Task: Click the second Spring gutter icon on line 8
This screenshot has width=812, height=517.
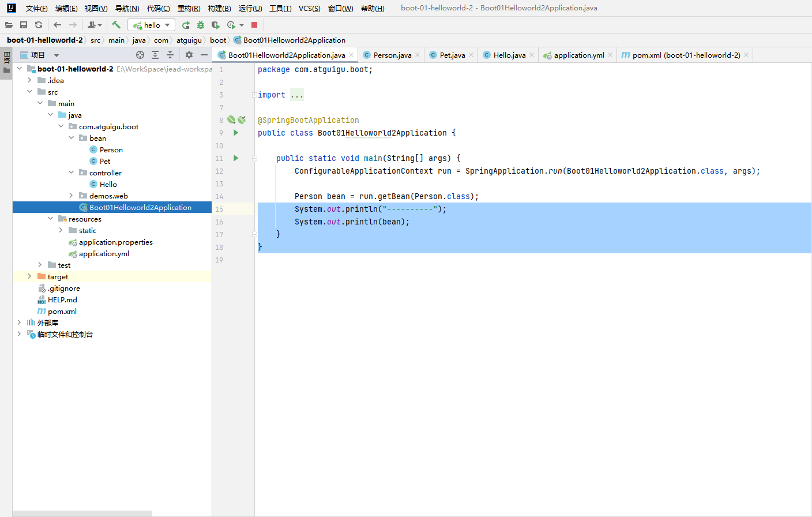Action: (x=242, y=119)
